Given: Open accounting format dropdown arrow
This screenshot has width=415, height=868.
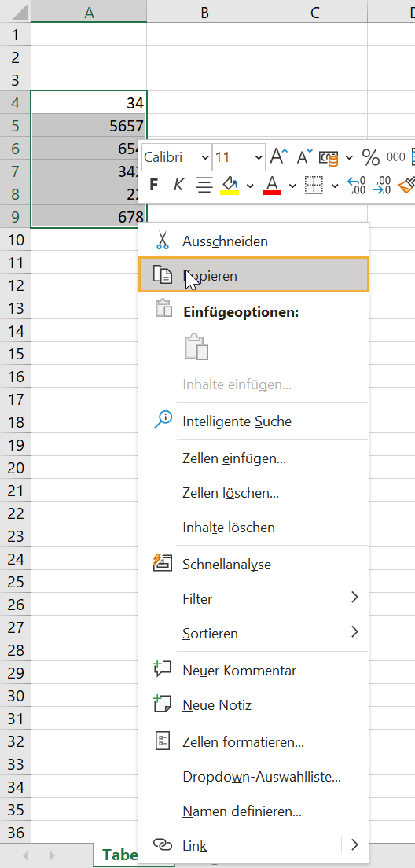Looking at the screenshot, I should pyautogui.click(x=349, y=158).
